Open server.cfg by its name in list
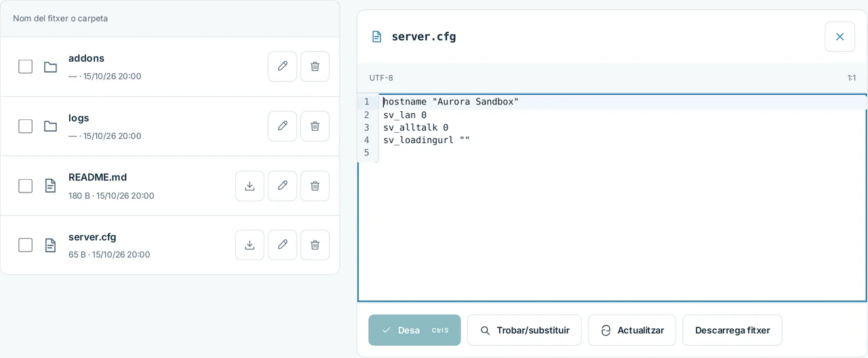 [92, 237]
